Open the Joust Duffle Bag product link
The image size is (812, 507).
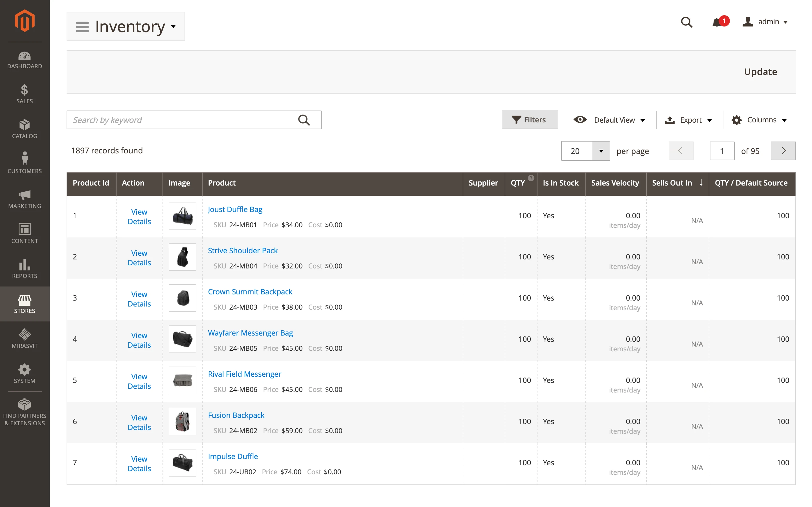235,209
